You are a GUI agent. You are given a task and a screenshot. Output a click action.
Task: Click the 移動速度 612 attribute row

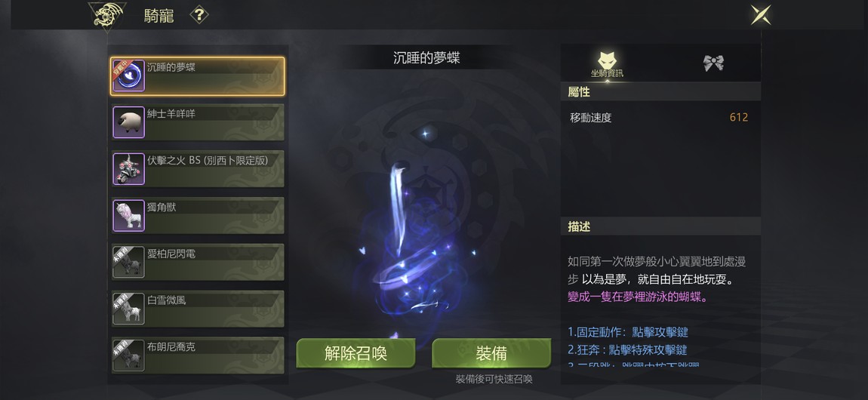(660, 117)
